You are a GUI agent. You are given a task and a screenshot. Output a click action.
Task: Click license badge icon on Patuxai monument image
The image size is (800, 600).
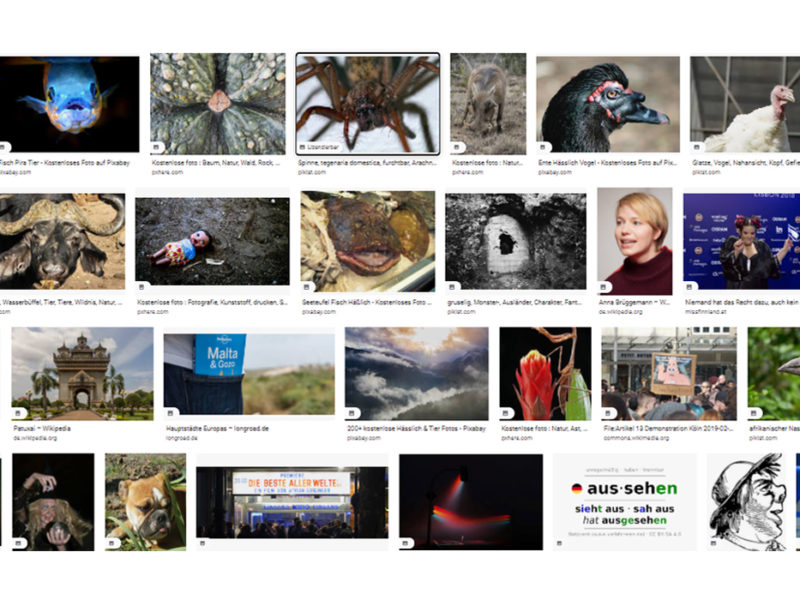point(19,412)
